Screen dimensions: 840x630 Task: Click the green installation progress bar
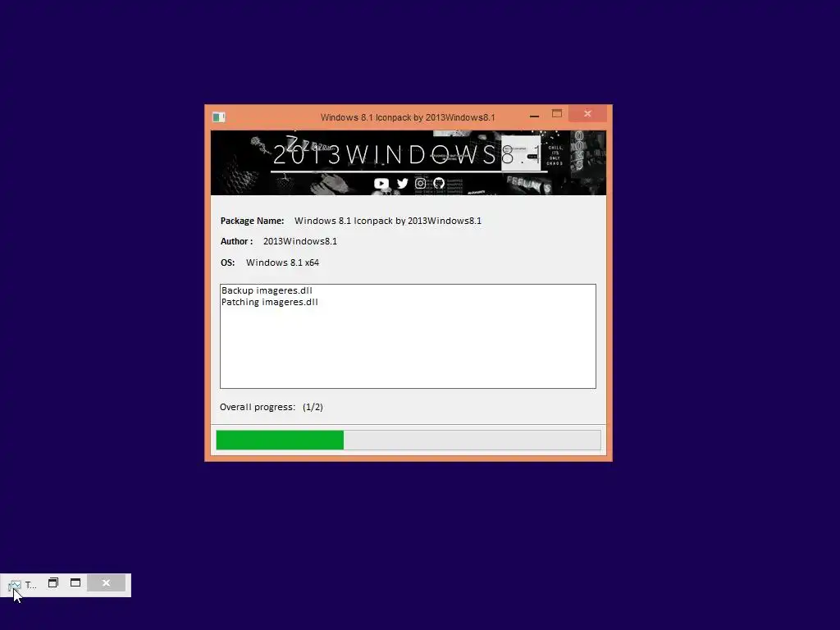pos(409,441)
